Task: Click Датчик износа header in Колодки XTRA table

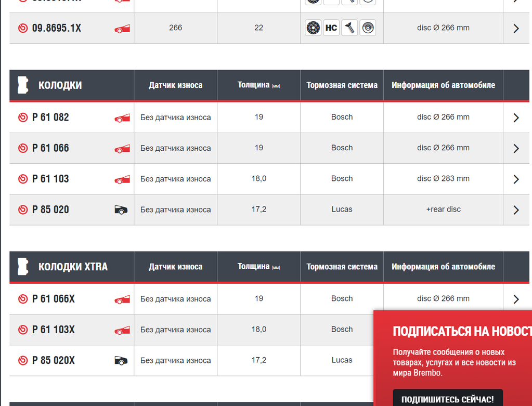Action: coord(175,267)
